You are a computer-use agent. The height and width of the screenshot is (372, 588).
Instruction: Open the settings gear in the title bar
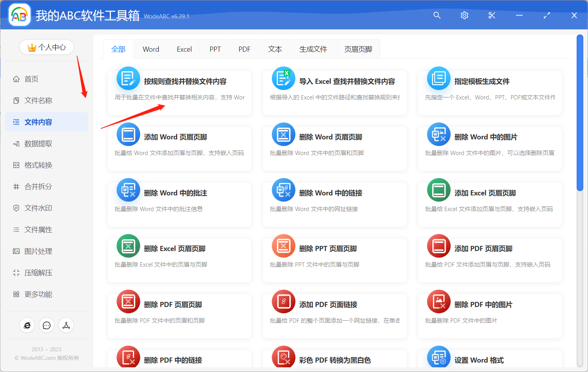tap(464, 15)
